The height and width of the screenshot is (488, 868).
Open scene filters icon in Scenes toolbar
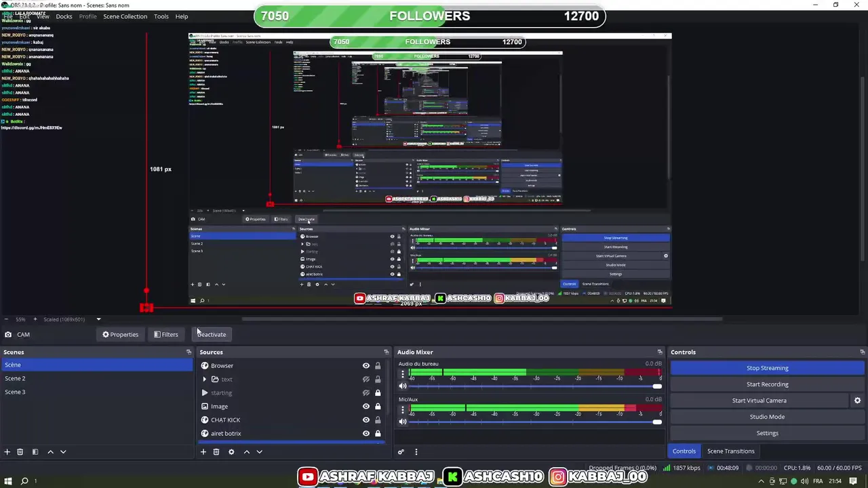pos(35,452)
